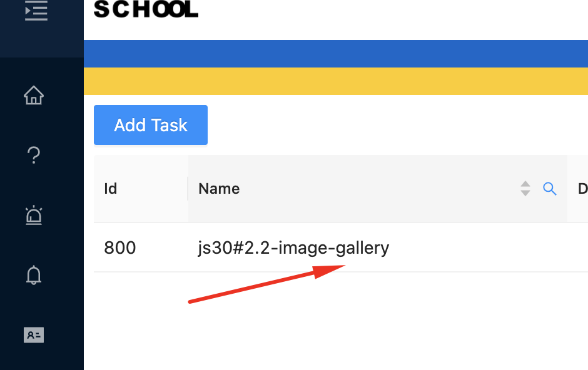Open the alarm siren icon in sidebar

[x=34, y=215]
